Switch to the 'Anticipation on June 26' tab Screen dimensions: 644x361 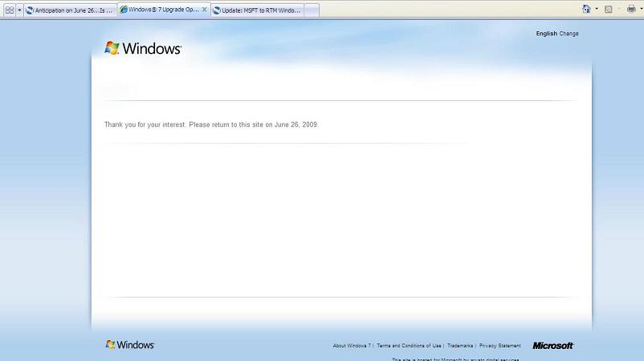70,10
